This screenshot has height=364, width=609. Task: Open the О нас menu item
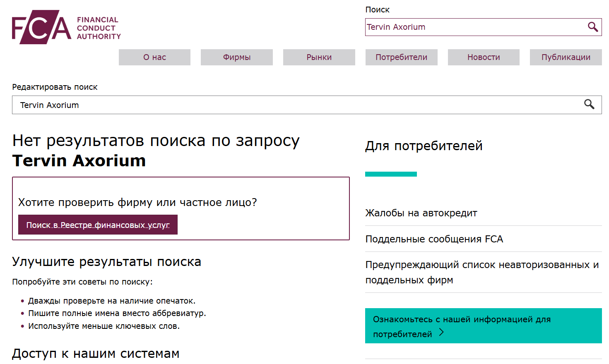point(154,57)
